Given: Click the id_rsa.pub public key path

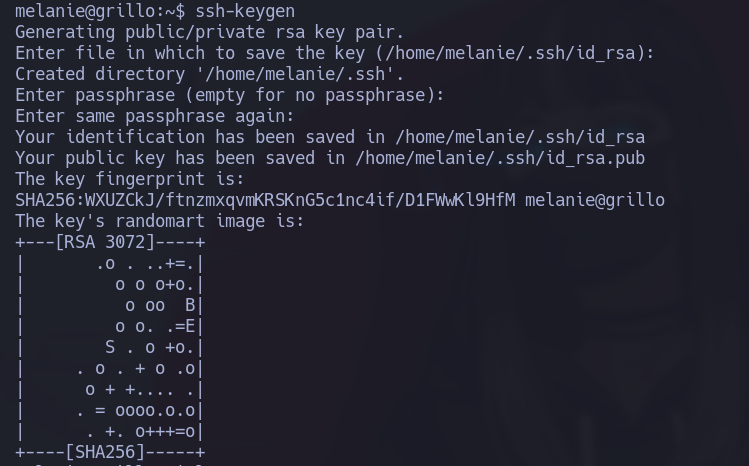Looking at the screenshot, I should click(x=500, y=158).
